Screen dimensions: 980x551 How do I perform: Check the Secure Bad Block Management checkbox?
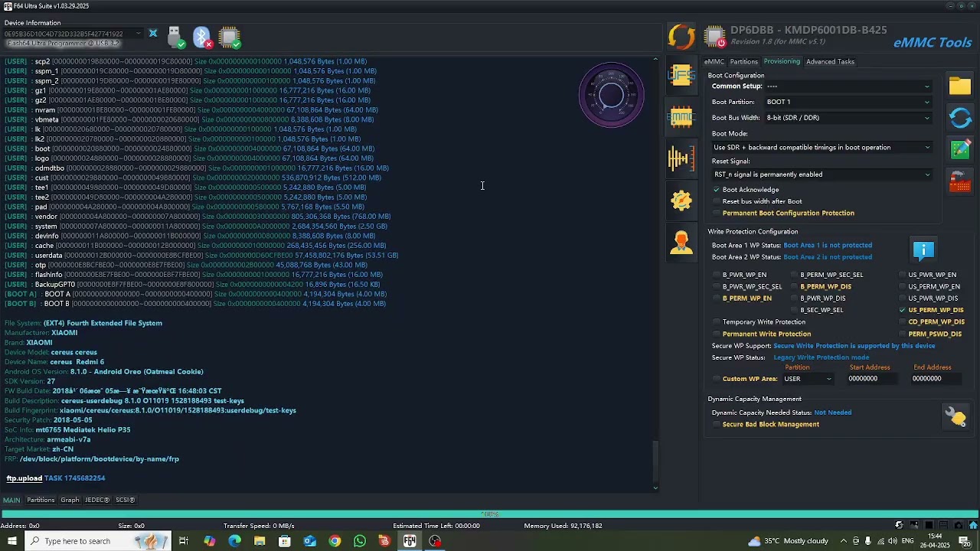tap(717, 425)
